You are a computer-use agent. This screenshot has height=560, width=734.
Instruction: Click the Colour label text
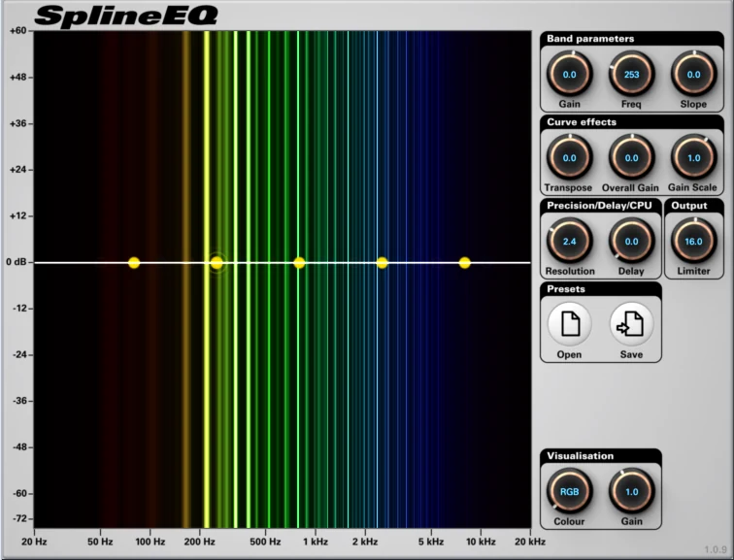tap(569, 521)
